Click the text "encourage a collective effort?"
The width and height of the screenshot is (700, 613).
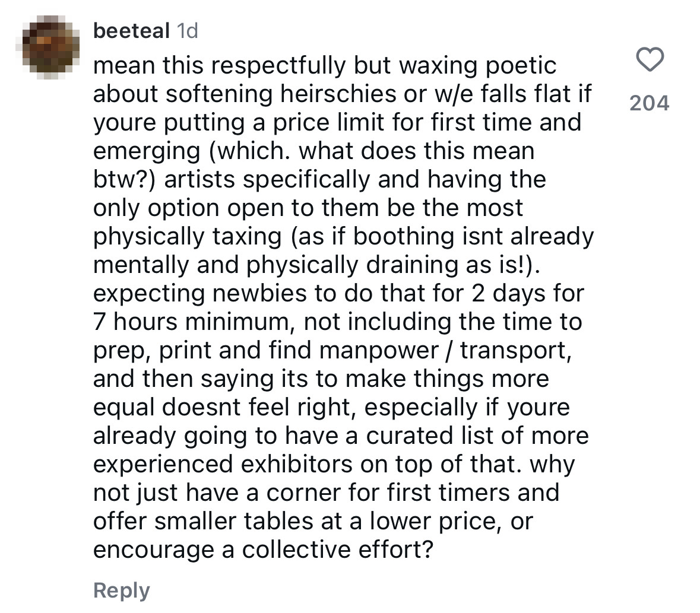[262, 550]
